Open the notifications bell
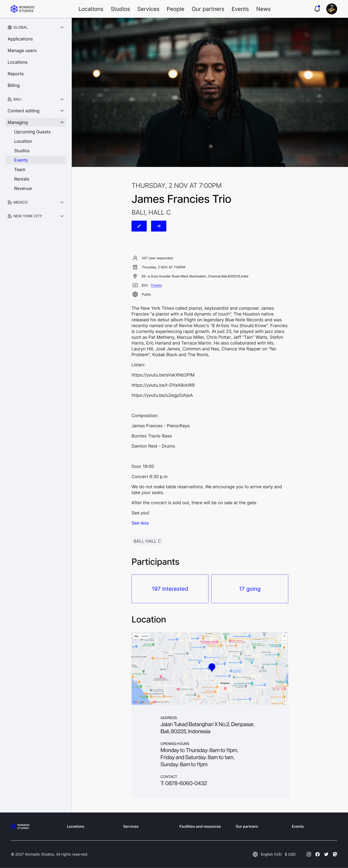Viewport: 348px width, 868px height. 317,9
